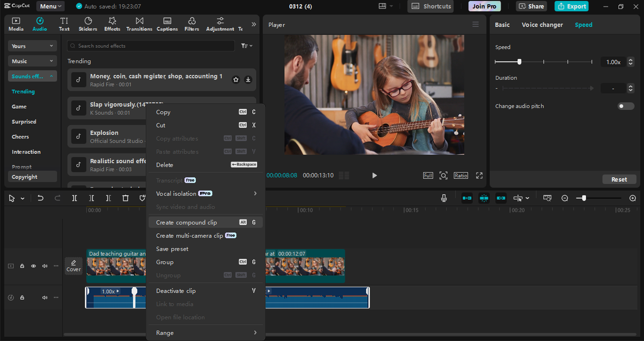Toggle the main track magnet in timeline toolbar
Screen dimensions: 644x341
coord(466,198)
